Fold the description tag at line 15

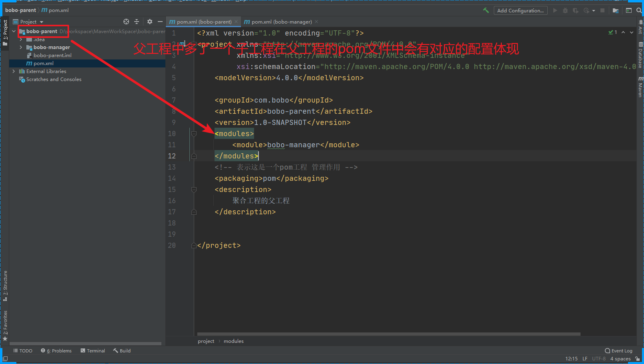194,190
